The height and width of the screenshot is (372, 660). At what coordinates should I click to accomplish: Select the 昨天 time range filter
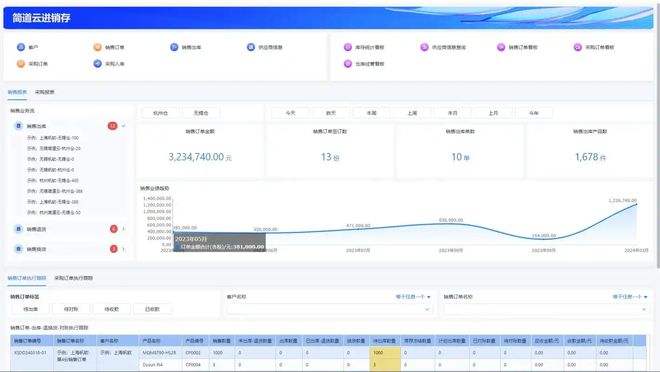(x=331, y=113)
